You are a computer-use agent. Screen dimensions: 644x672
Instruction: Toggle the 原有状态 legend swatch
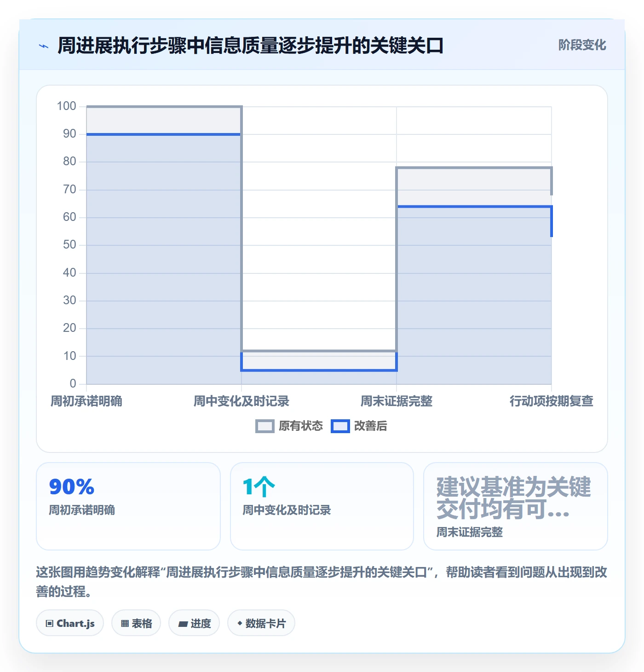click(x=264, y=426)
